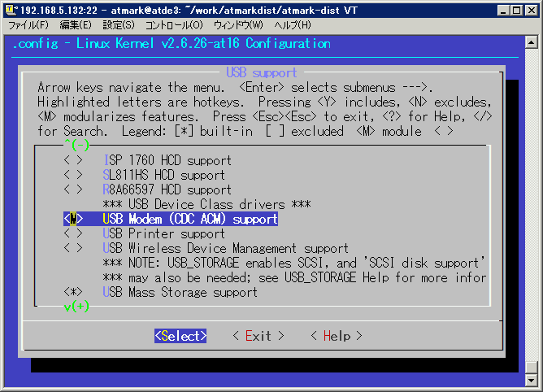The width and height of the screenshot is (543, 392).
Task: Click the < Exit > button
Action: point(258,336)
